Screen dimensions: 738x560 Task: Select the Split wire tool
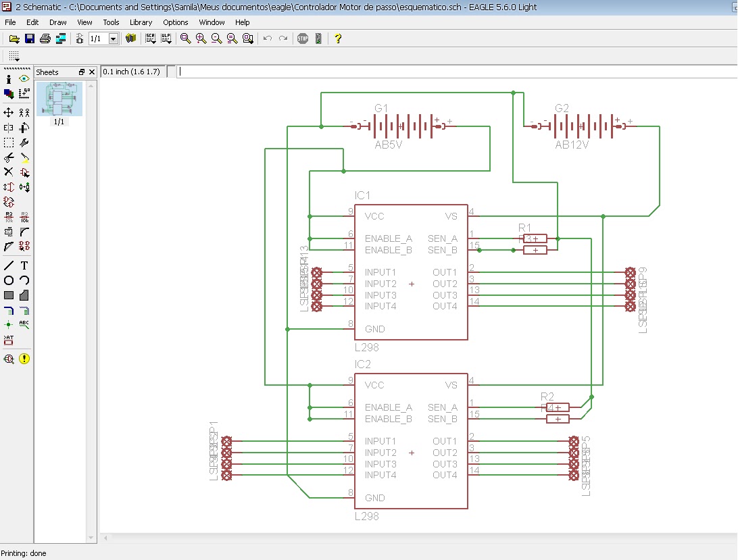(9, 246)
